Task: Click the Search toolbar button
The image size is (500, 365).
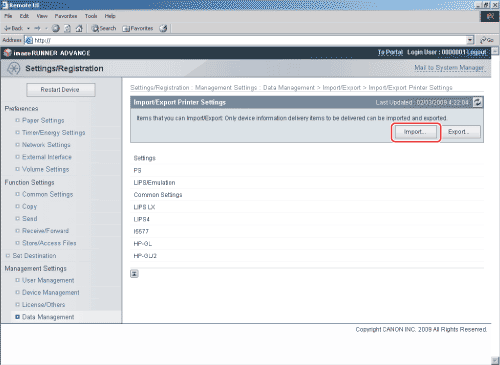Action: click(x=104, y=29)
